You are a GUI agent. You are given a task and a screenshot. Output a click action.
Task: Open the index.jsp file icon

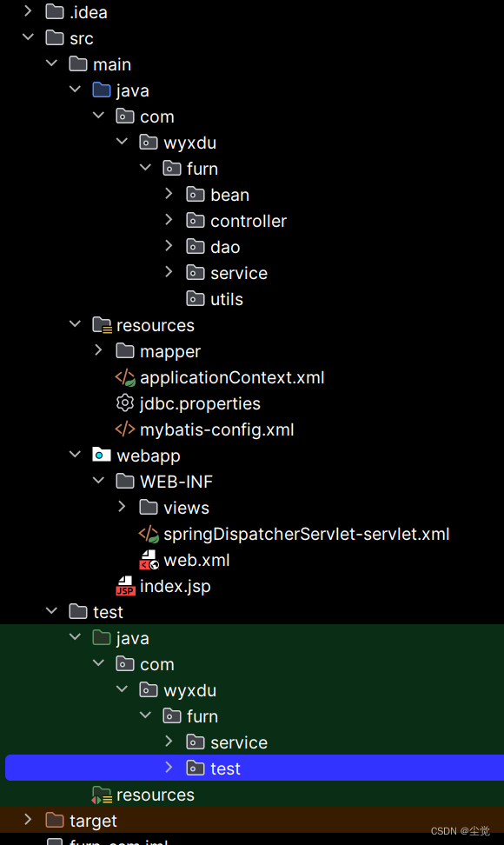click(x=126, y=586)
